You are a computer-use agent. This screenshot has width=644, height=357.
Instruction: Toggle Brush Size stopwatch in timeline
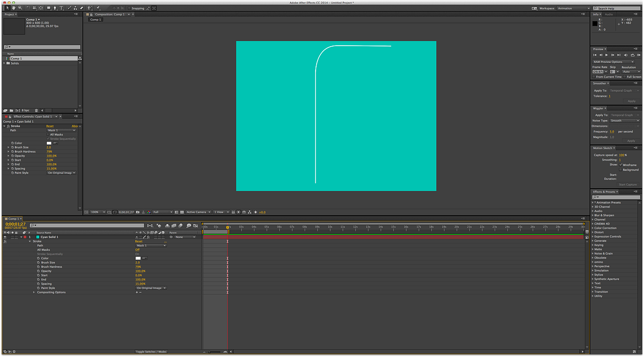pyautogui.click(x=39, y=263)
